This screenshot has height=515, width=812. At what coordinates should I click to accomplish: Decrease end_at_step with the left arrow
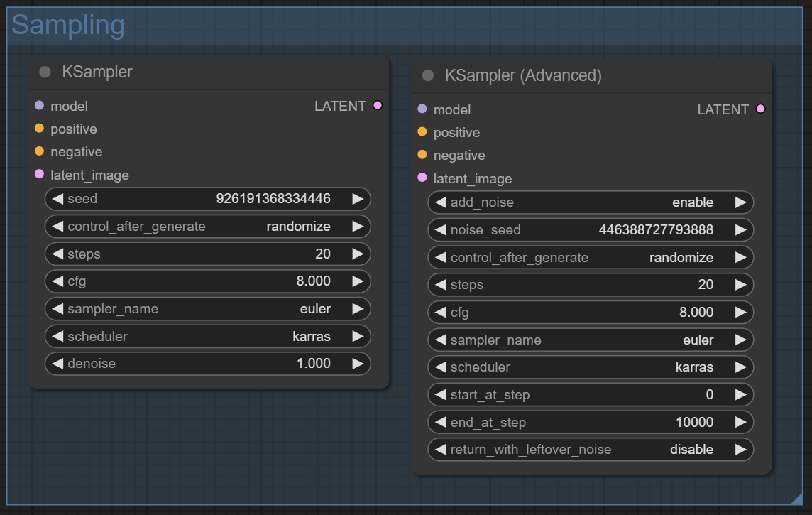pyautogui.click(x=440, y=422)
